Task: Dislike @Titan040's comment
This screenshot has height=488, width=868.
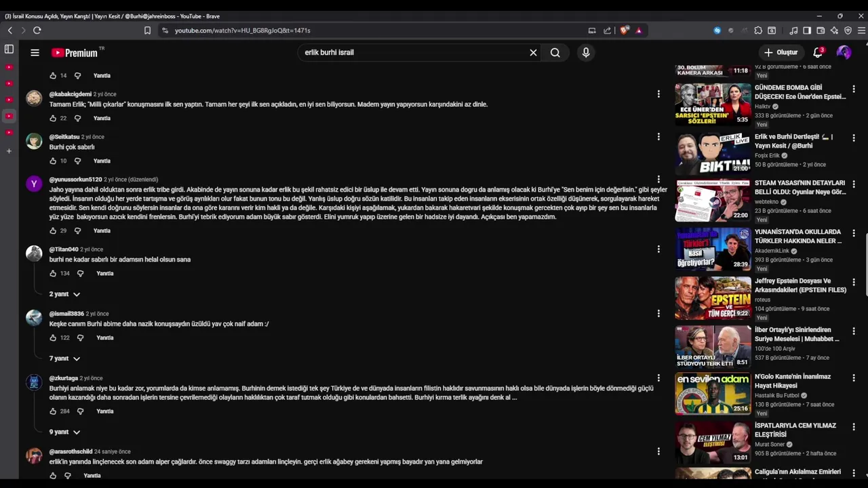Action: click(x=80, y=273)
